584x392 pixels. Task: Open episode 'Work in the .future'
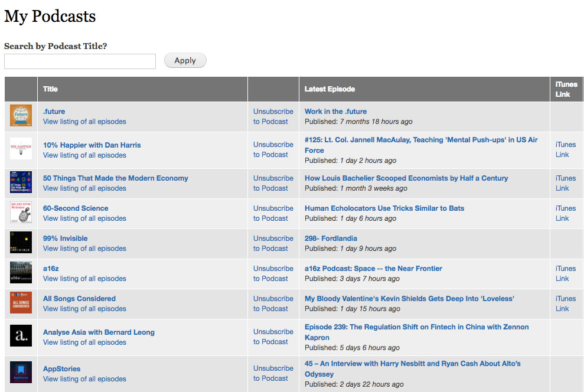point(335,112)
